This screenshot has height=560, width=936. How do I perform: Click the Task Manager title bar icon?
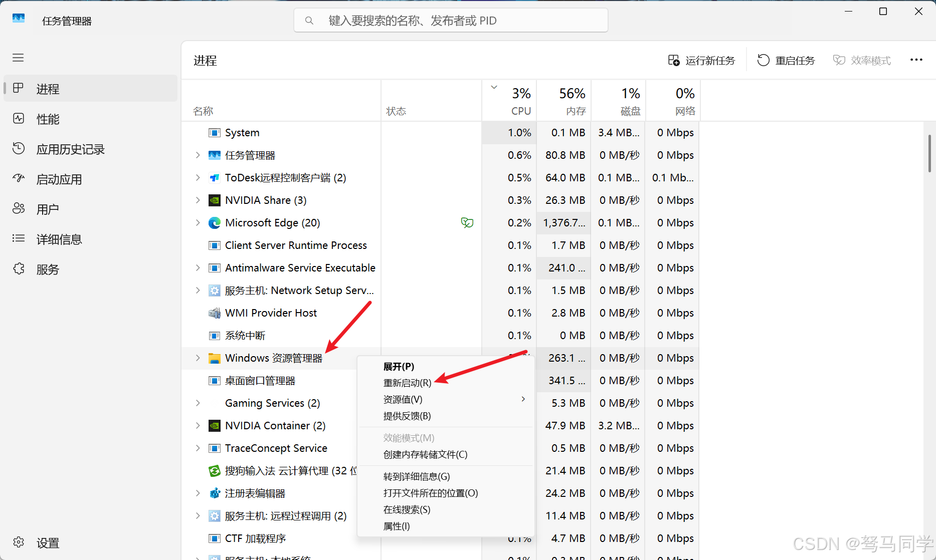[x=19, y=19]
